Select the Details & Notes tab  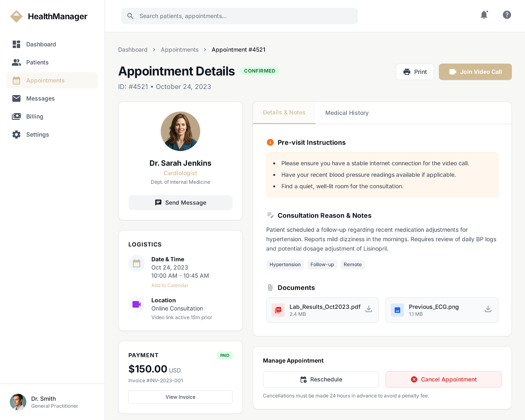click(x=284, y=113)
